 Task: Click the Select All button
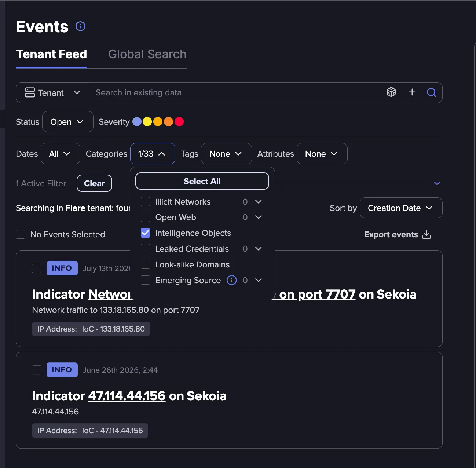pos(202,181)
